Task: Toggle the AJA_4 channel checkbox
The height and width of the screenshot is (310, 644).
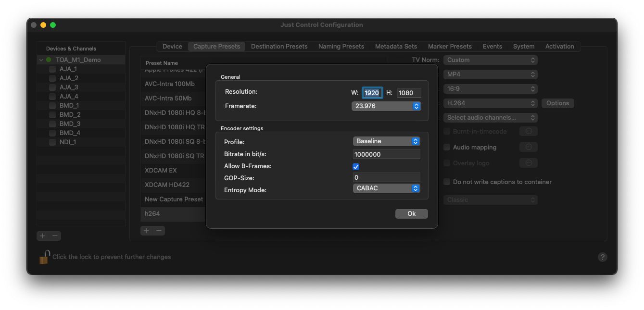Action: [52, 96]
